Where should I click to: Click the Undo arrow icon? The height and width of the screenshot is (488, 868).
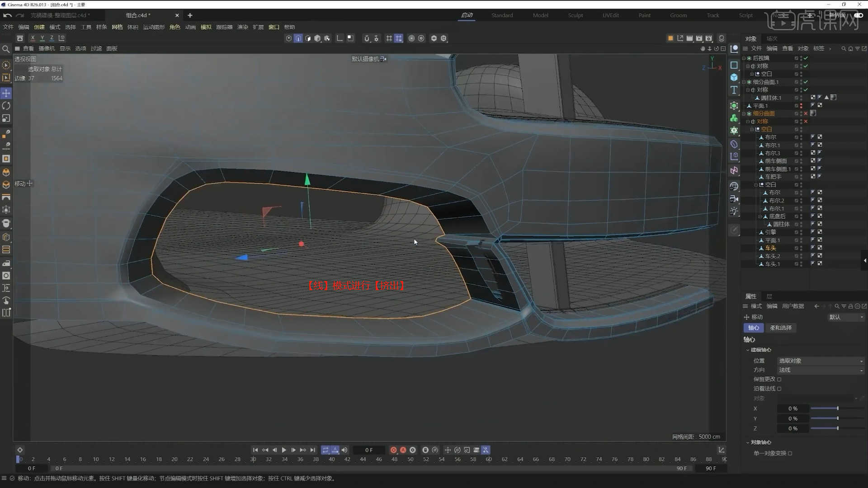[7, 15]
